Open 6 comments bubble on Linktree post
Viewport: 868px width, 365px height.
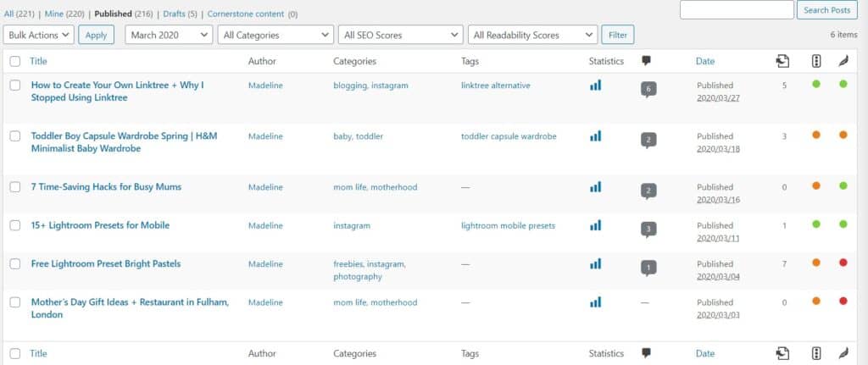click(648, 90)
